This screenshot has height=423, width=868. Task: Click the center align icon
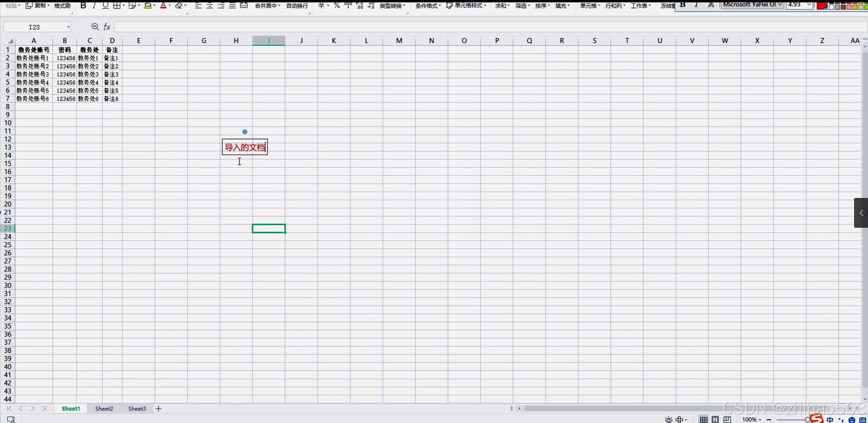[x=210, y=5]
